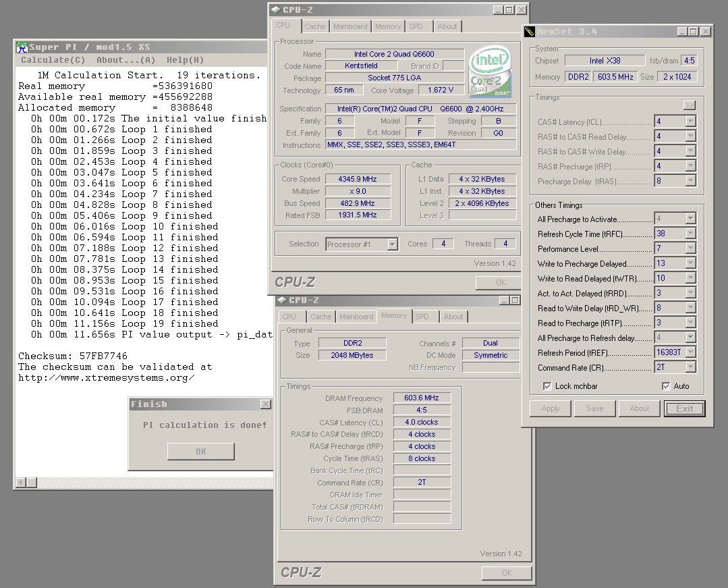
Task: Click the Core Speed 4345.9 MHz field
Action: point(358,180)
